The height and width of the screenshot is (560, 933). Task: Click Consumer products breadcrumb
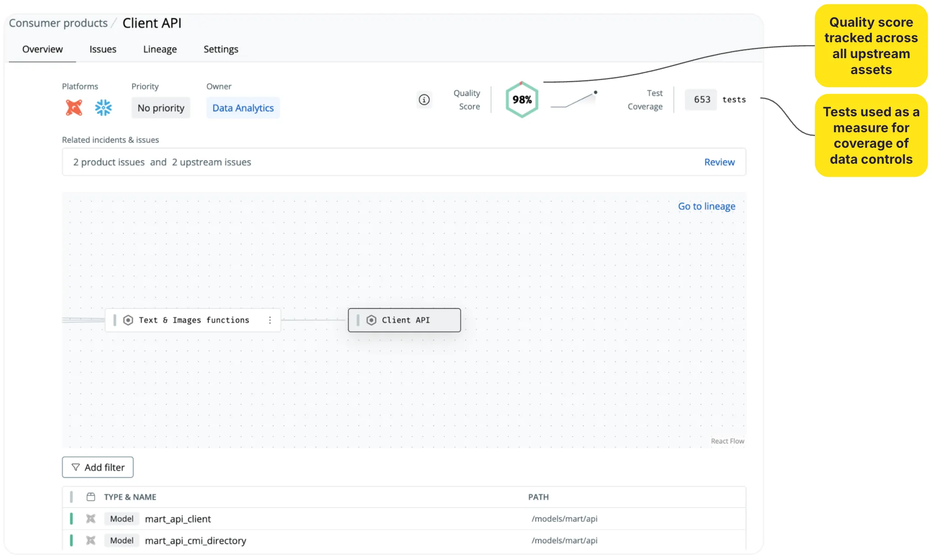[58, 23]
